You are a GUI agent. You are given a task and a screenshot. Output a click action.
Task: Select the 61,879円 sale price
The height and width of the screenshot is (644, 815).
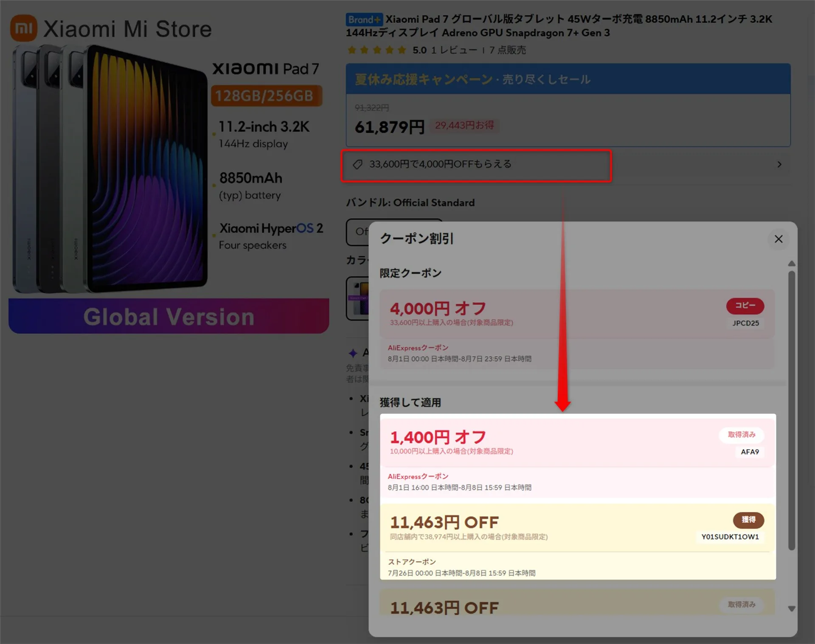(390, 127)
